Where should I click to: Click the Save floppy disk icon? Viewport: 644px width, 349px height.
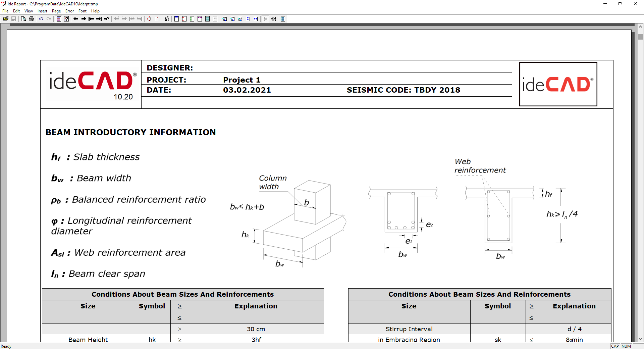point(14,19)
